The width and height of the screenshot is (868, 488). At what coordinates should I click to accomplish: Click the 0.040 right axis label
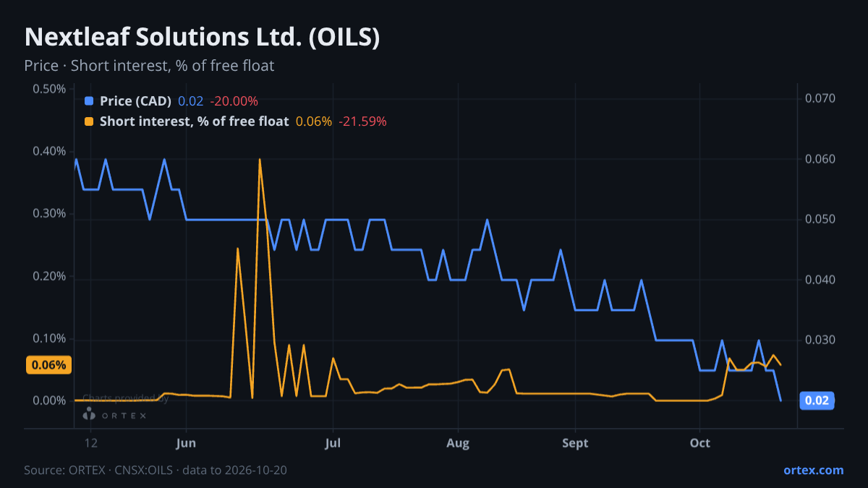[820, 280]
